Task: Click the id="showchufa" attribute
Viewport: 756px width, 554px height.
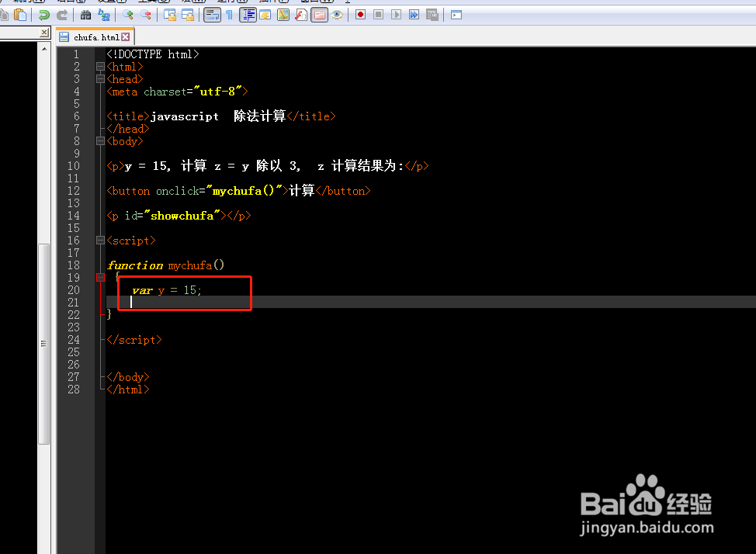Action: [x=172, y=216]
